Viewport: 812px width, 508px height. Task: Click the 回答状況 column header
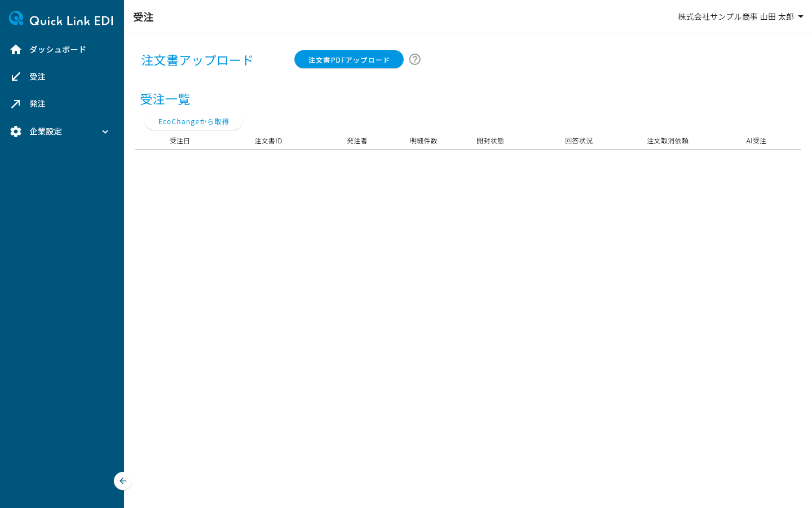(579, 141)
